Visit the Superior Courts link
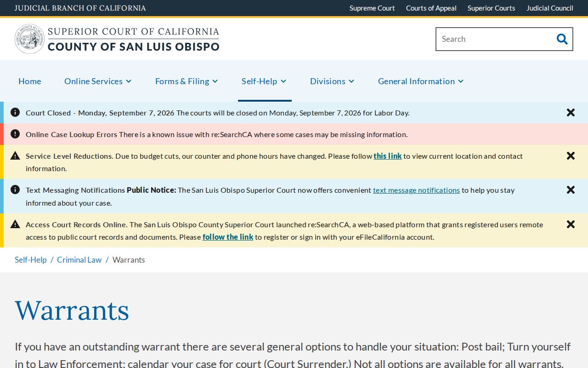Screen dimensions: 588x368 (x=492, y=8)
